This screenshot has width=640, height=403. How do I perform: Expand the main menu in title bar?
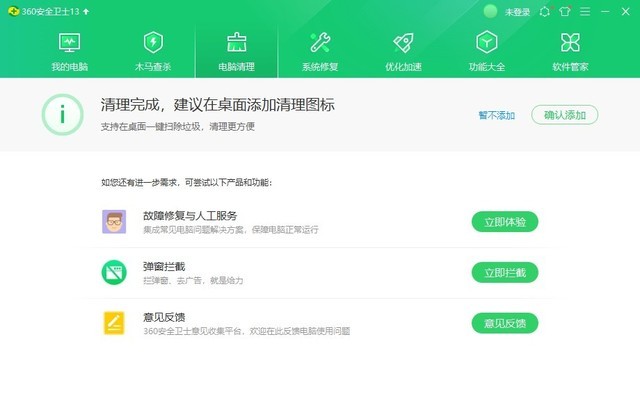coord(585,12)
